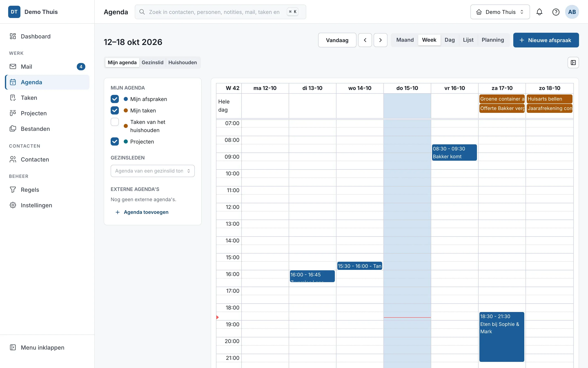Collapse the menu with Menu inklappen
The height and width of the screenshot is (368, 588).
[47, 347]
